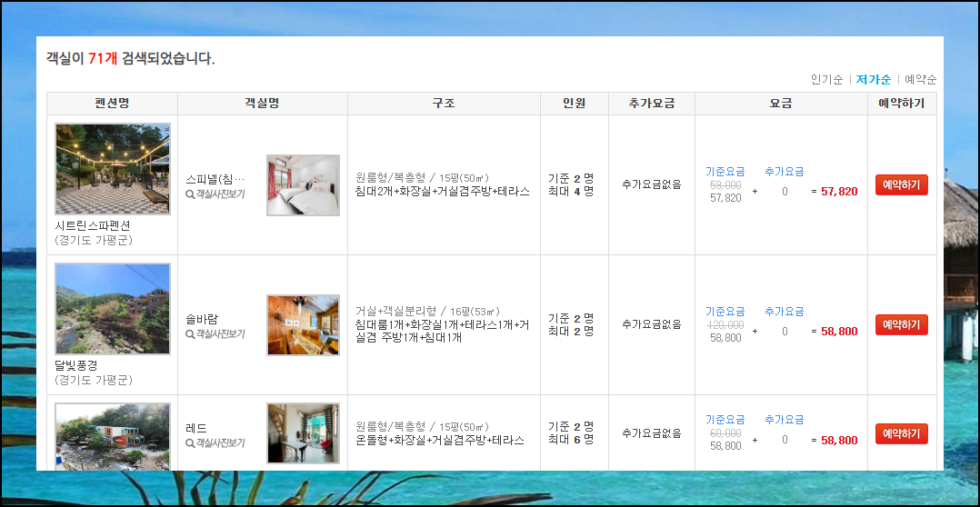This screenshot has width=980, height=507.
Task: Click 추가요금없음 in 레드 row
Action: [652, 432]
